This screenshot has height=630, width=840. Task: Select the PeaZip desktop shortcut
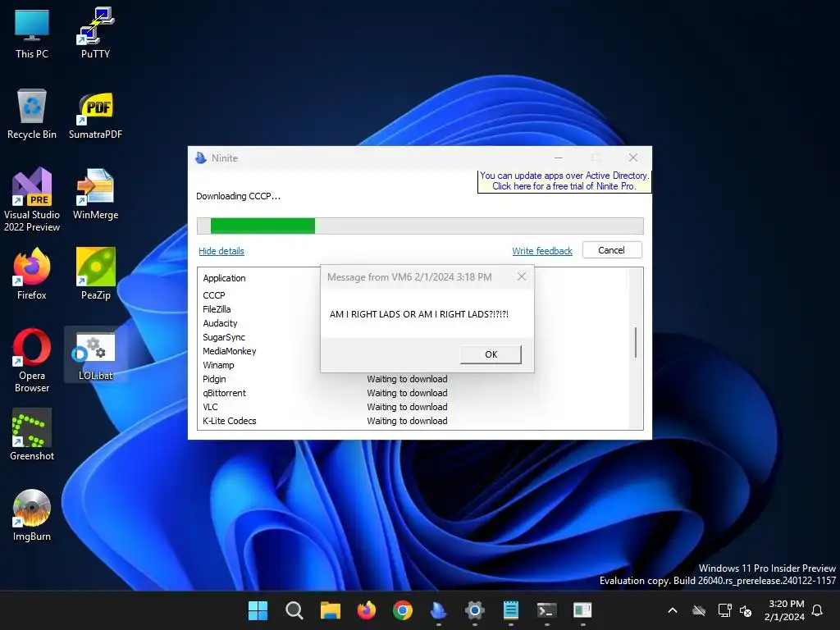tap(95, 274)
